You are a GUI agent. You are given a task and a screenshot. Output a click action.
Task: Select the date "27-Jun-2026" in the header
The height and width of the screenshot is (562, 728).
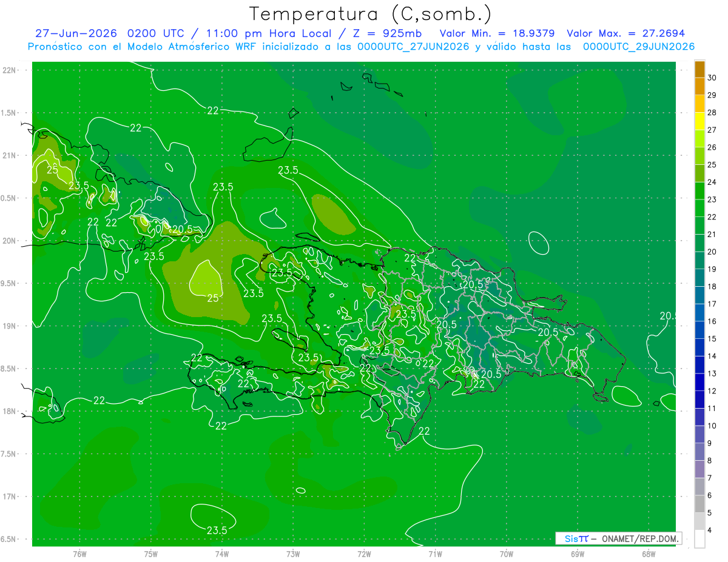click(76, 33)
